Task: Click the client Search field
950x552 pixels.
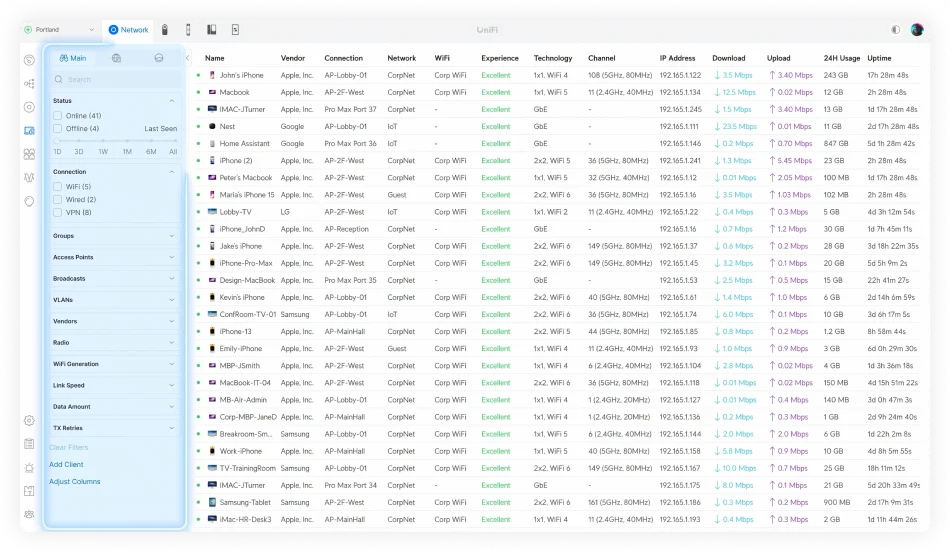Action: click(x=114, y=79)
